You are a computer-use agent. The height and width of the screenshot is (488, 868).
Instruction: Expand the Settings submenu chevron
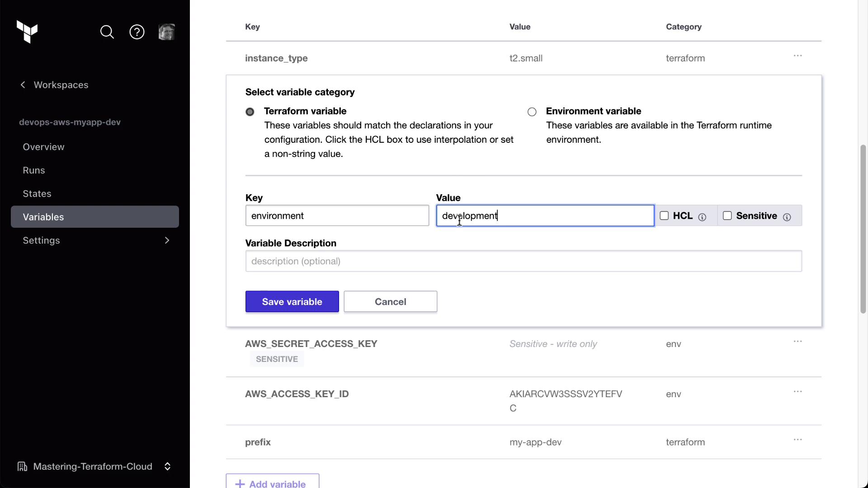coord(167,240)
